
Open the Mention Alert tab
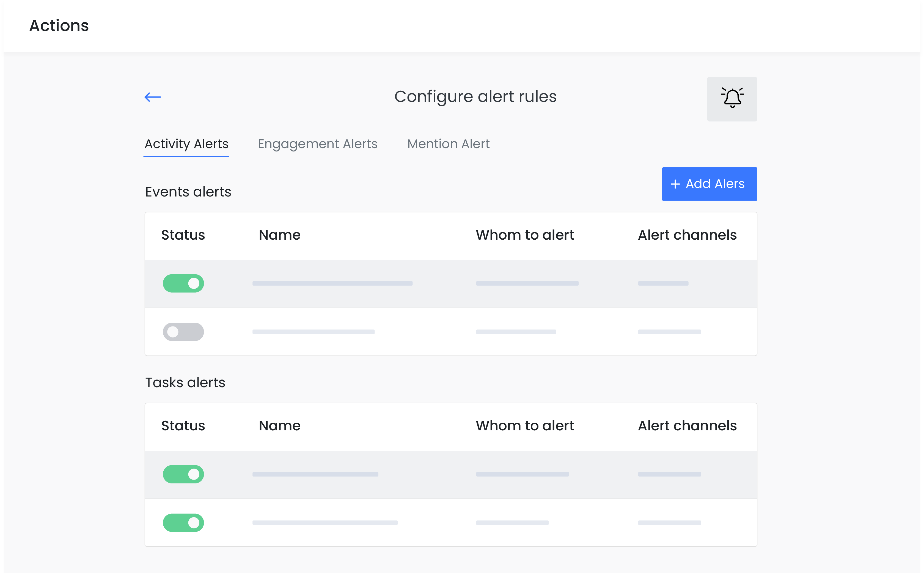click(448, 144)
